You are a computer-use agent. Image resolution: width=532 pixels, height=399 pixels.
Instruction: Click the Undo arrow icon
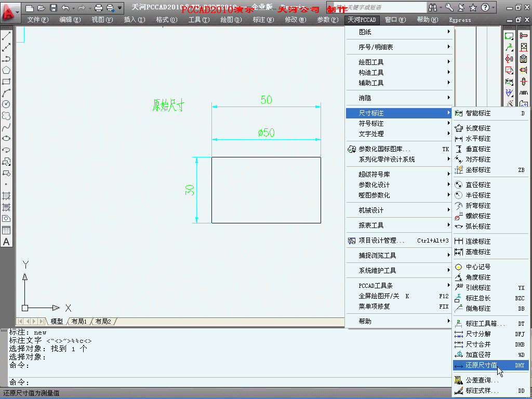coord(65,7)
